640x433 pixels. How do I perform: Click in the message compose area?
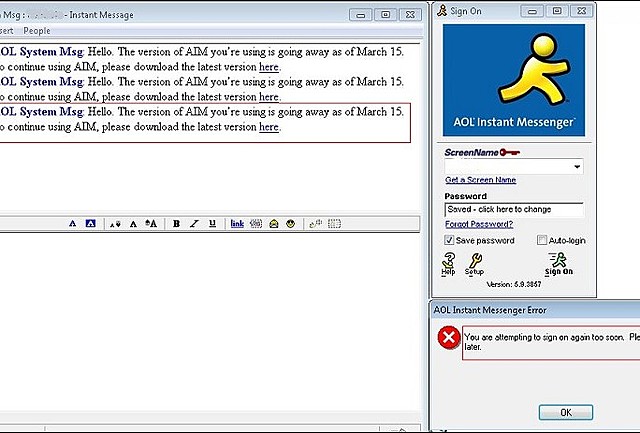[x=210, y=322]
